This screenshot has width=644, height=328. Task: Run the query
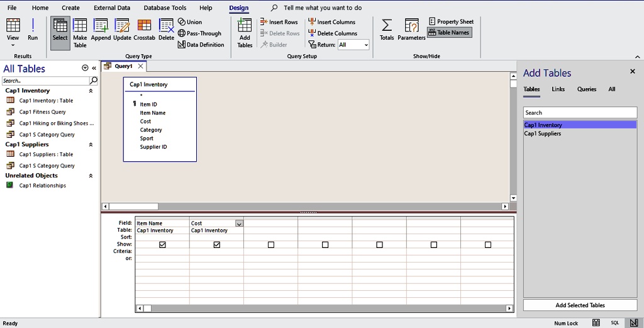coord(33,30)
